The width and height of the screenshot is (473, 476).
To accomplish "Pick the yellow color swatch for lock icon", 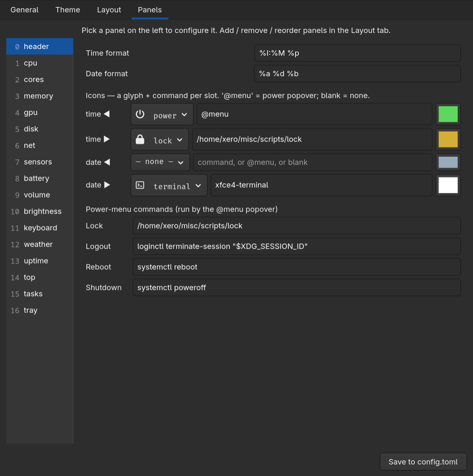I will (x=448, y=139).
